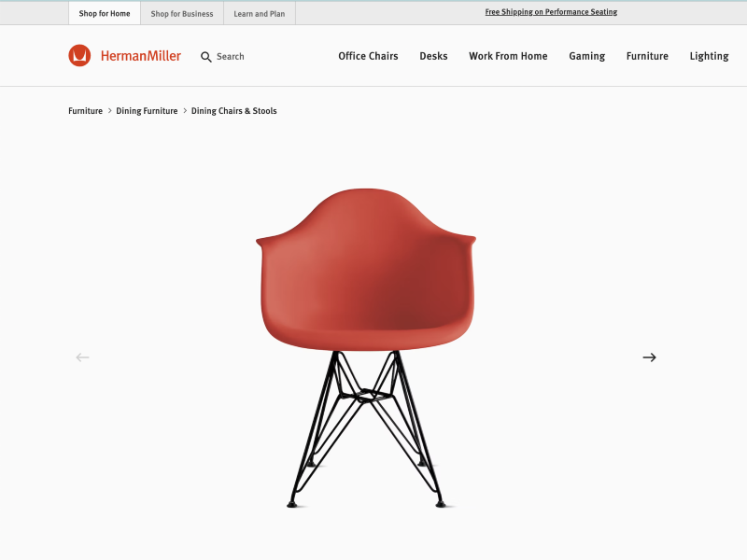Switch to Shop for Business tab

[x=182, y=14]
